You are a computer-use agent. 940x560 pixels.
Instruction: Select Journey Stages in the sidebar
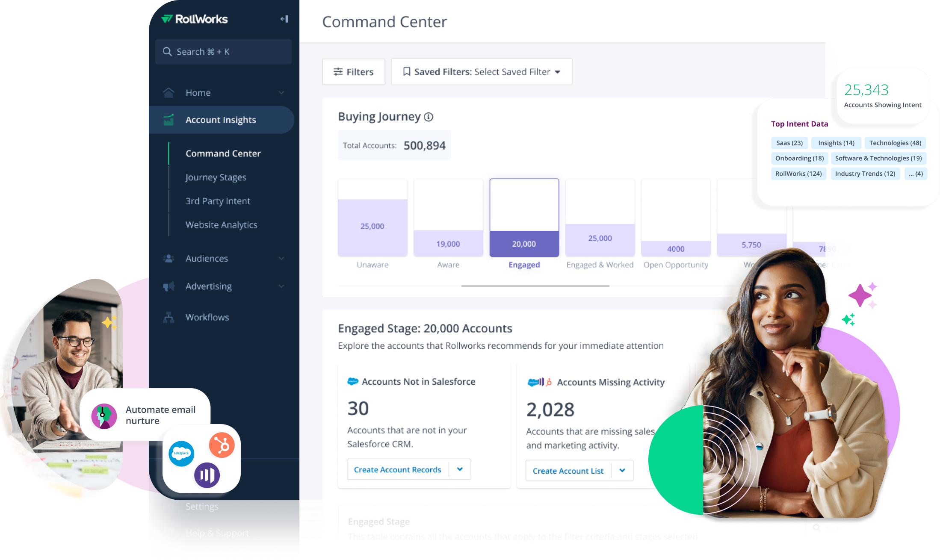[216, 177]
